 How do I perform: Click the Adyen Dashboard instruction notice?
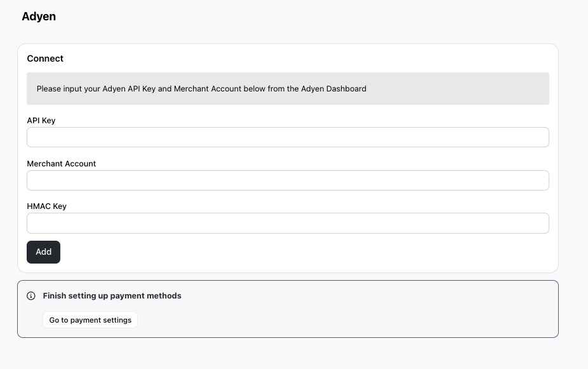pyautogui.click(x=288, y=88)
